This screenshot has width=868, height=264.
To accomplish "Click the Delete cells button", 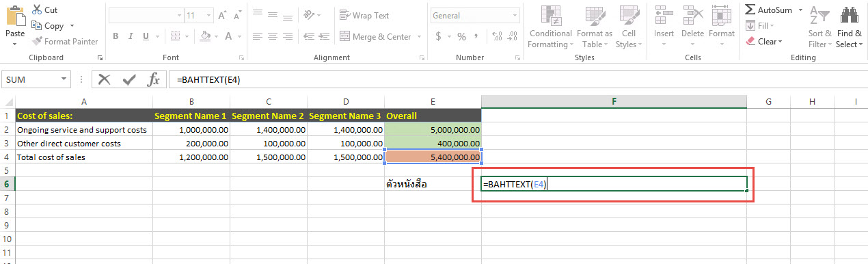I will coord(692,27).
